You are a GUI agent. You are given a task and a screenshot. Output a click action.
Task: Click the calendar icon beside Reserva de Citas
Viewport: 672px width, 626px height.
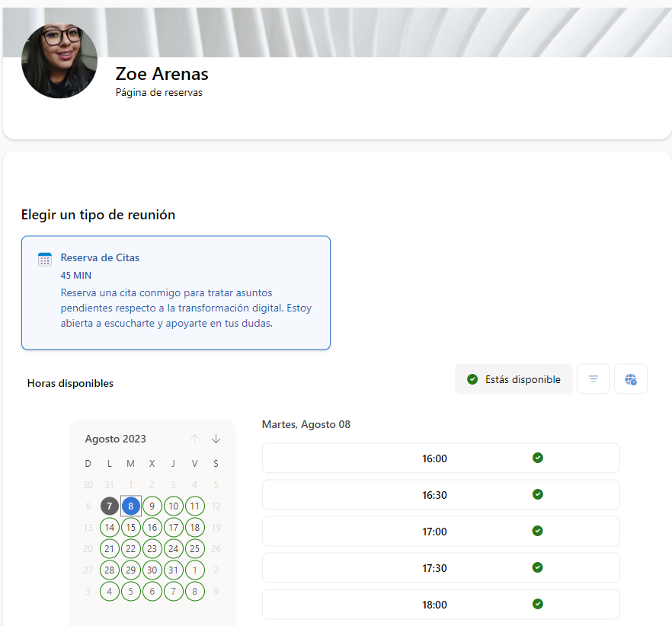pyautogui.click(x=45, y=258)
